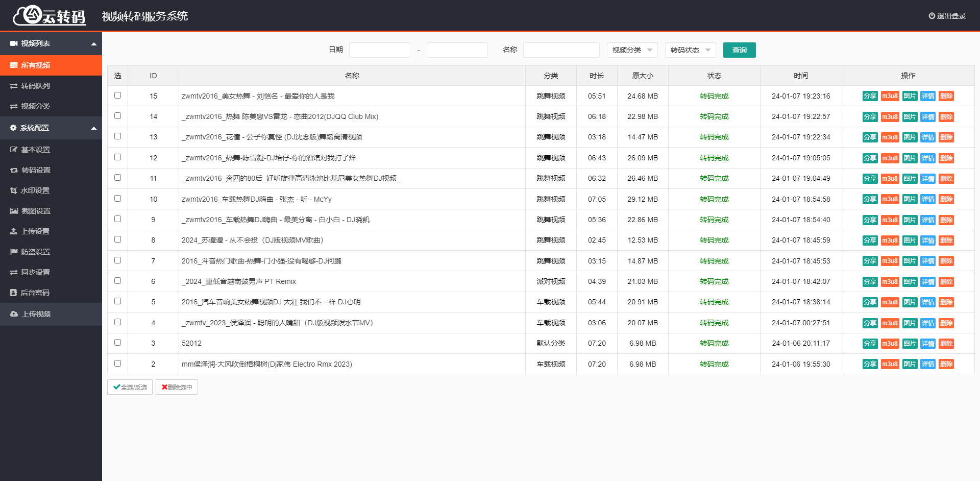
Task: Check the box for video ID 12
Action: [117, 157]
